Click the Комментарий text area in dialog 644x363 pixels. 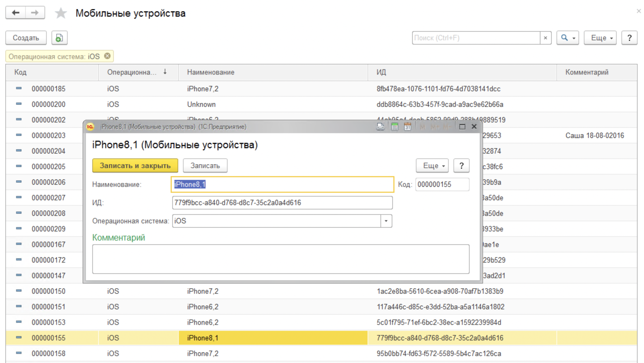pyautogui.click(x=281, y=259)
